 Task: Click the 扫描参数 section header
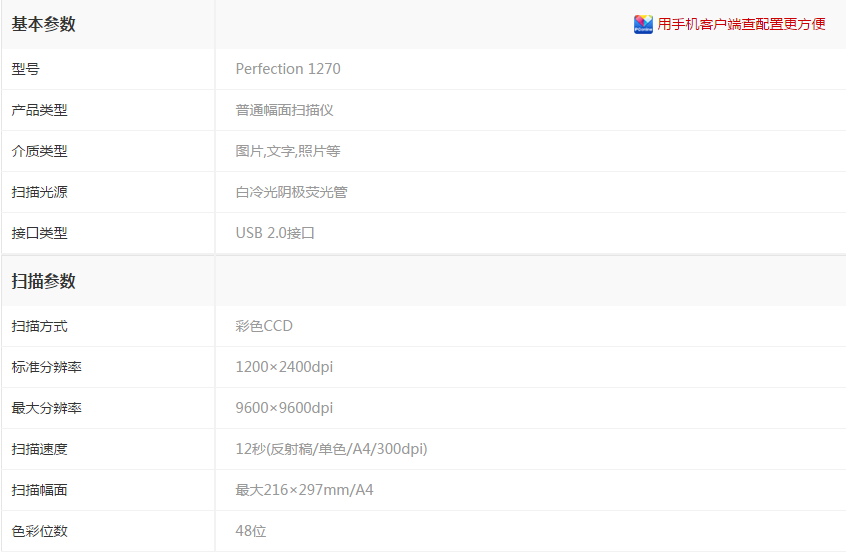click(x=44, y=281)
